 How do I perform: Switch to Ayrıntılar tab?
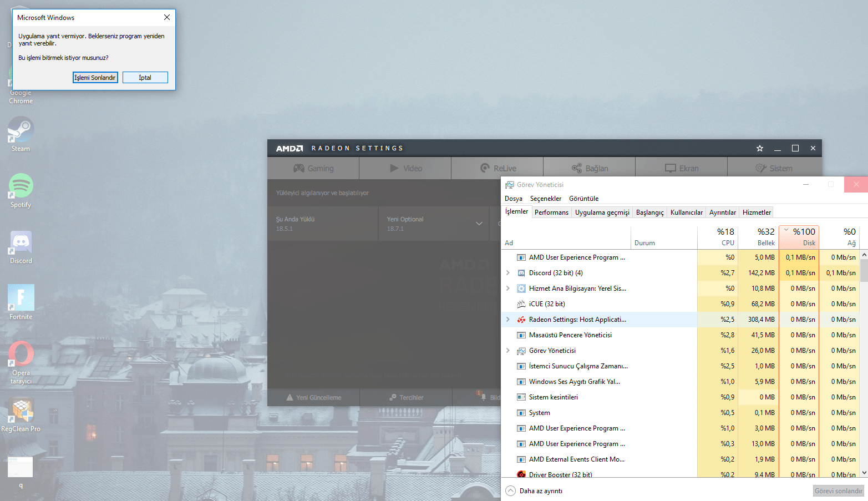tap(723, 212)
